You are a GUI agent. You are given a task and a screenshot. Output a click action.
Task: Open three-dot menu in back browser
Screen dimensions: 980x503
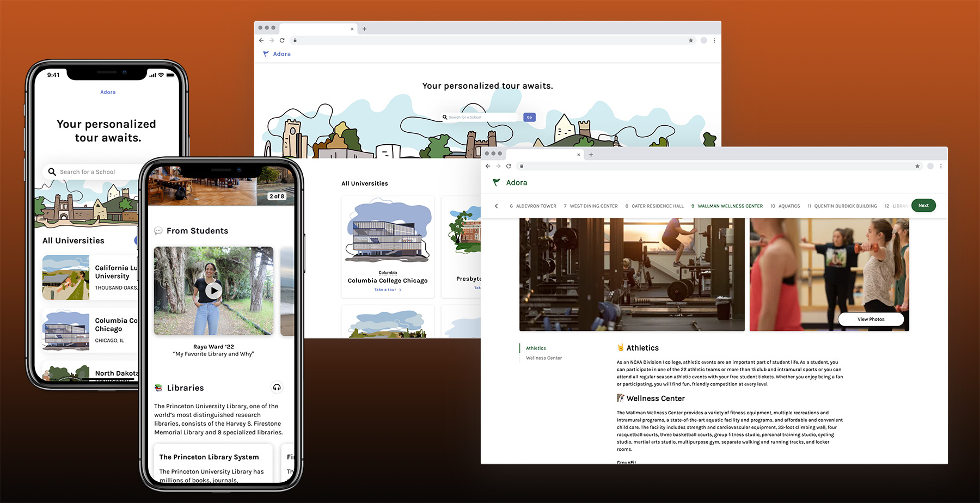pyautogui.click(x=714, y=40)
